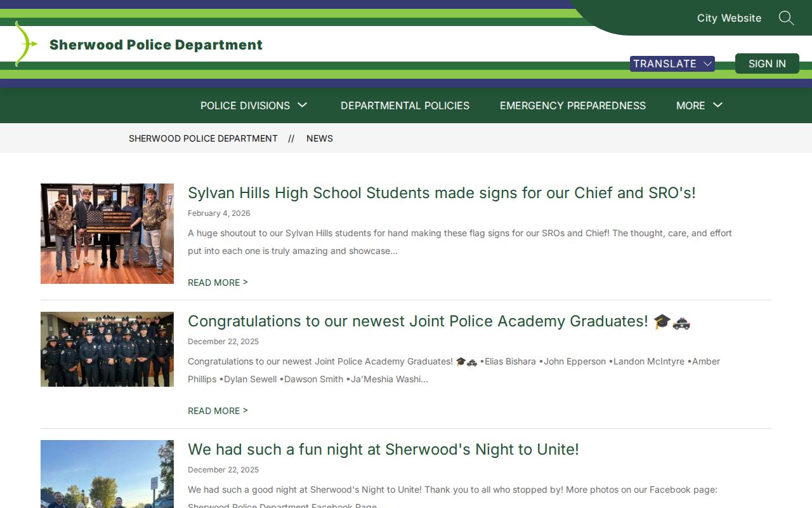Open the flag sign students photo thumbnail
Image resolution: width=812 pixels, height=508 pixels.
click(107, 234)
